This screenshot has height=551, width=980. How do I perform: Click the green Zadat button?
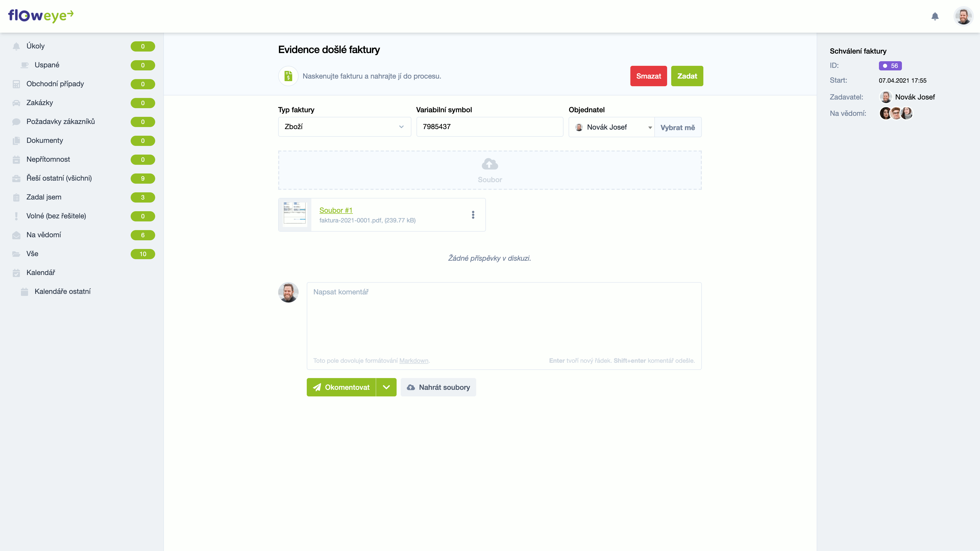[x=687, y=76]
